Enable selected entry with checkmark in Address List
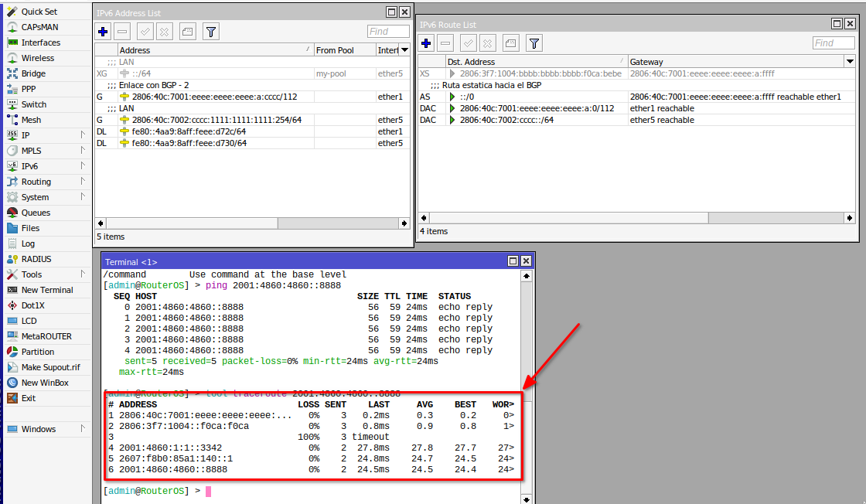 pyautogui.click(x=145, y=32)
